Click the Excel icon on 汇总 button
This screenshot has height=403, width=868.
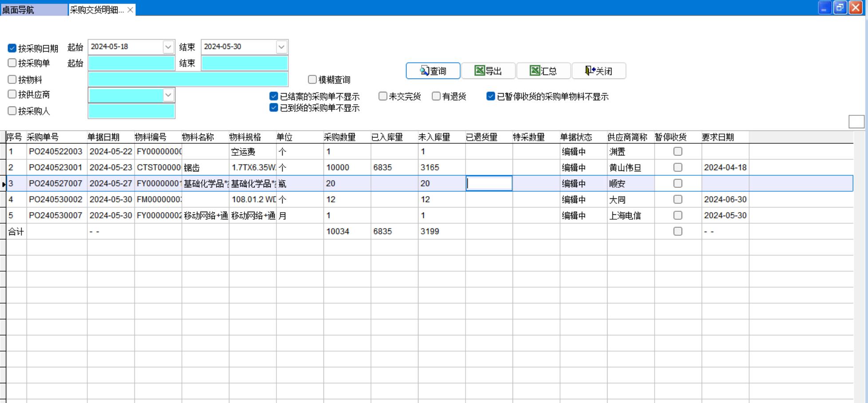pyautogui.click(x=535, y=71)
